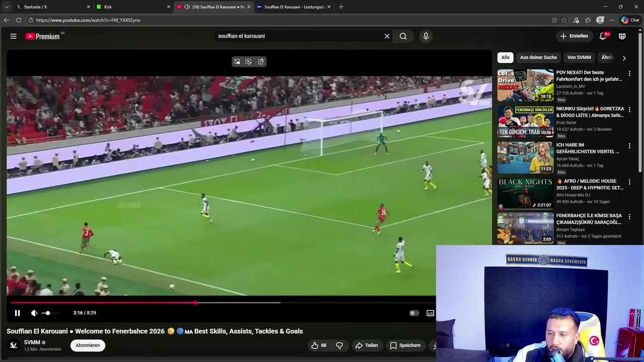Open options for AFRO / MELODIC HOUSE video
This screenshot has height=362, width=644.
pos(629,182)
